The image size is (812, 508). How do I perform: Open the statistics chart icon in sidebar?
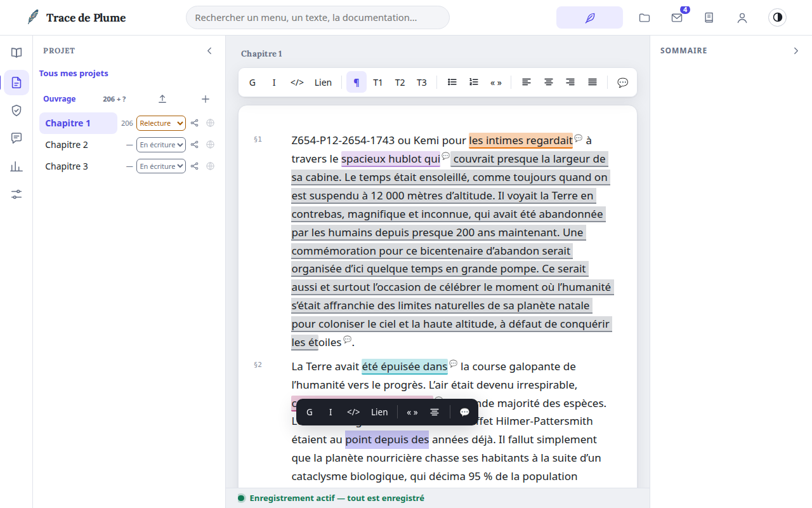(x=16, y=166)
